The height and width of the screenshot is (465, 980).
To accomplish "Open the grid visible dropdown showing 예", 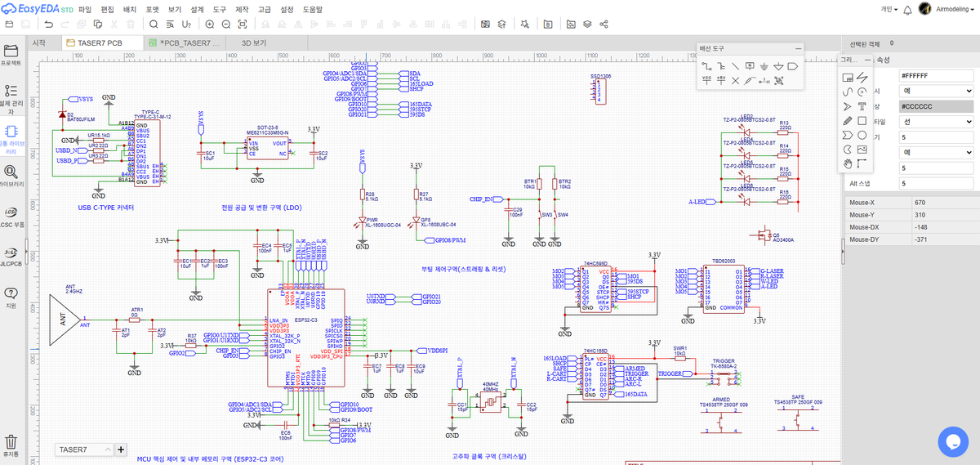I will tap(936, 91).
